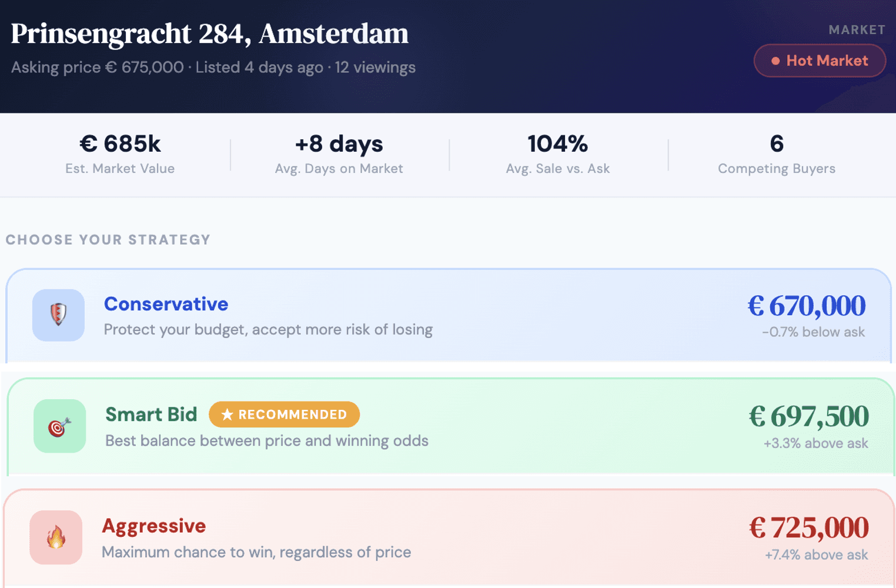Open the MARKET section in the header
Screen dimensions: 896x588
(x=857, y=29)
